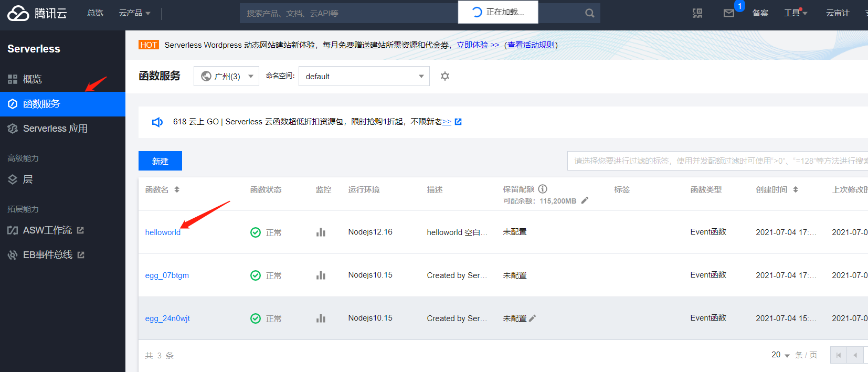This screenshot has width=868, height=372.
Task: Go to first page button
Action: click(838, 355)
